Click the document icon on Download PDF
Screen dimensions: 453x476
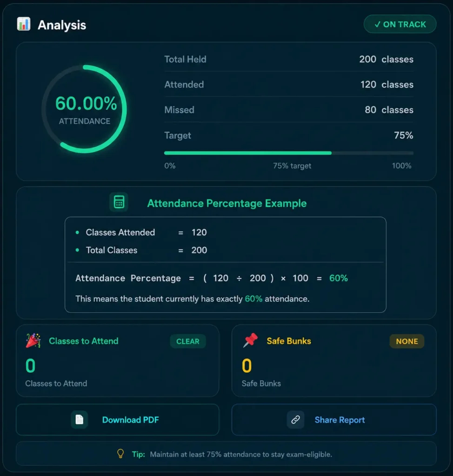click(x=79, y=420)
